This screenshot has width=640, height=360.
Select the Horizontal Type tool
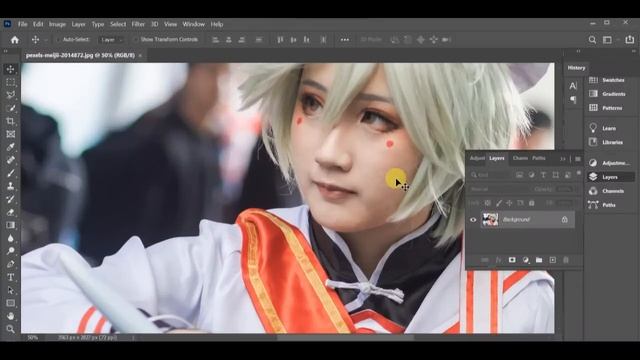pos(11,277)
